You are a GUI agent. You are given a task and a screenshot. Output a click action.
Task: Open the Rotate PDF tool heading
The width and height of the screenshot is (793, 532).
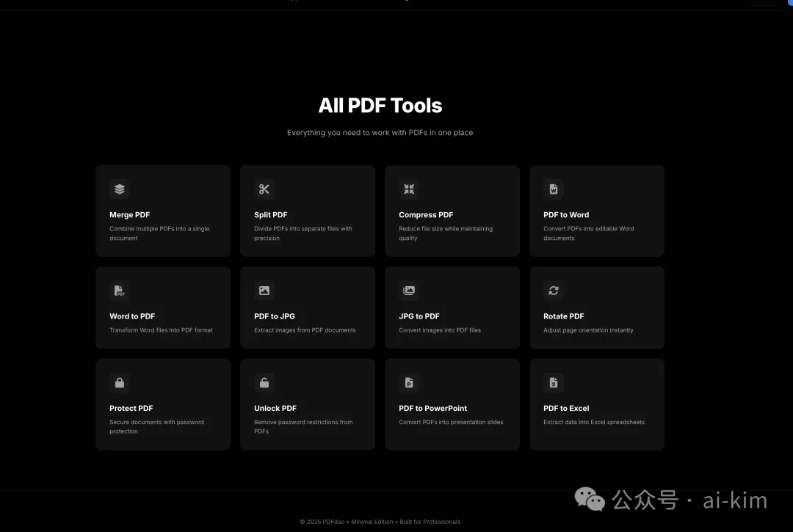click(x=564, y=316)
